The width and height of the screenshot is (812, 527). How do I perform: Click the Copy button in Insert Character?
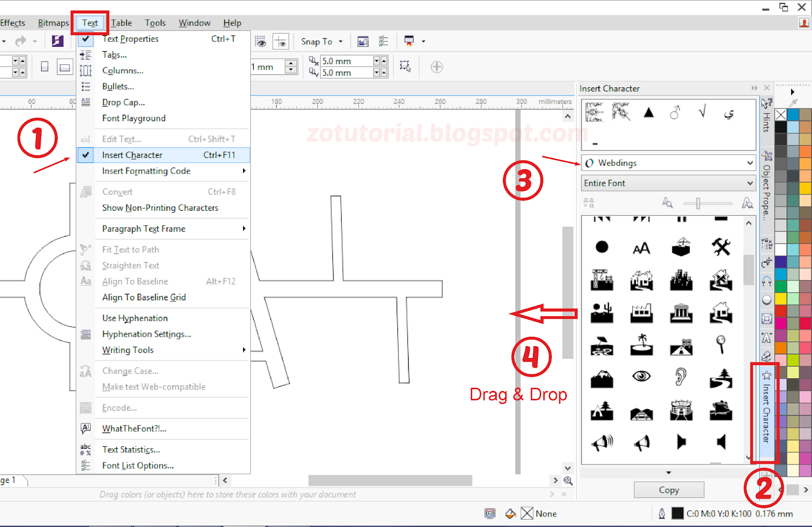point(669,490)
